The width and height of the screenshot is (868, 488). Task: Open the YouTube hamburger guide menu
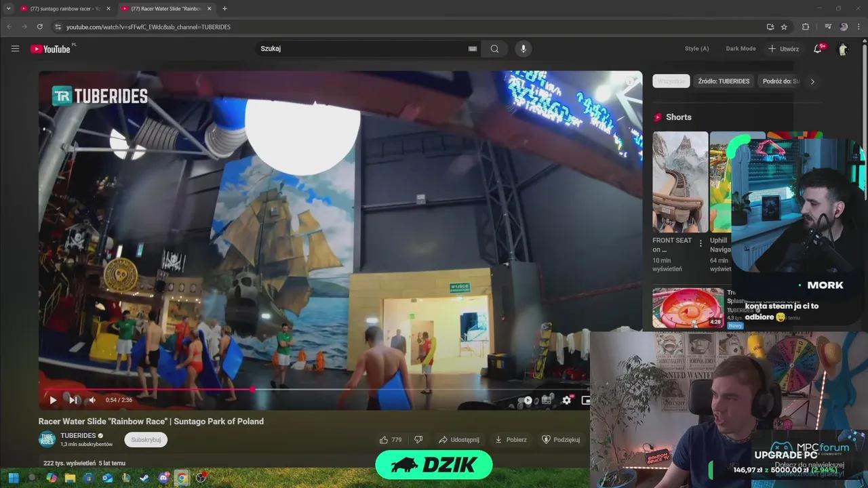tap(15, 49)
